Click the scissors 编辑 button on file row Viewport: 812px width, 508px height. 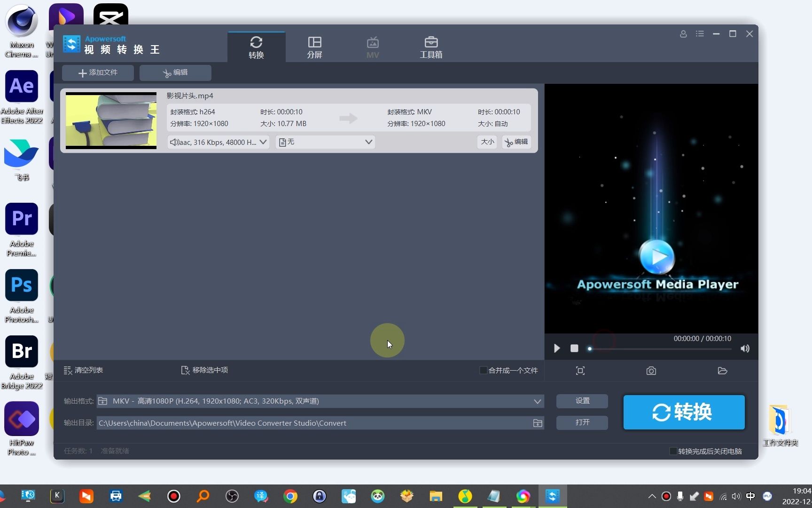click(x=516, y=142)
